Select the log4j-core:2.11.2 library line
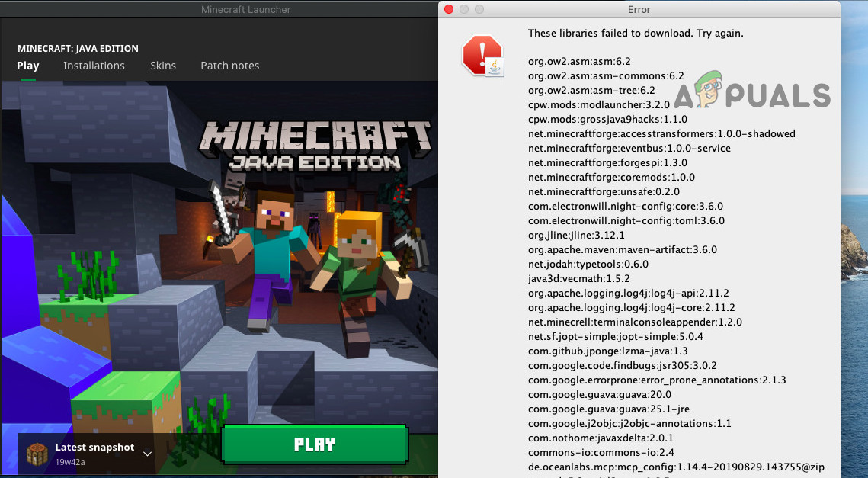Screen dimensions: 868x478 click(632, 307)
